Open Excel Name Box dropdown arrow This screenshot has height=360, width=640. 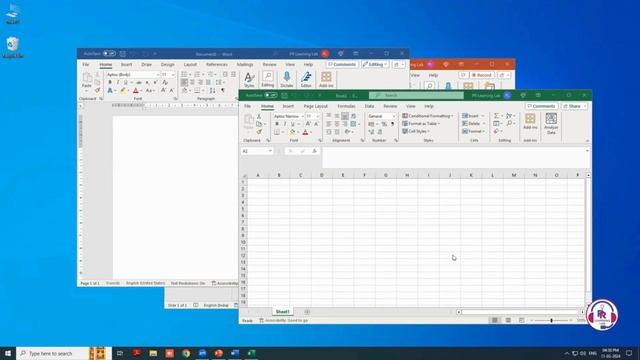coord(270,151)
